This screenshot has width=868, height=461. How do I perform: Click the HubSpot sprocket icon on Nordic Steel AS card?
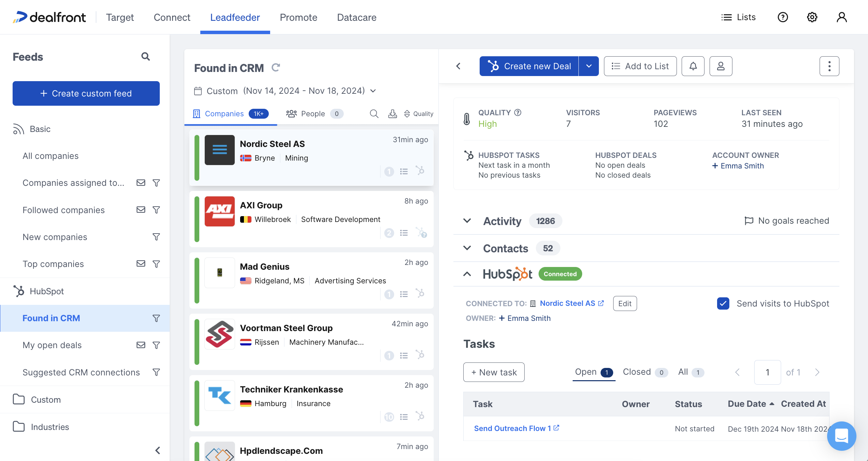click(420, 171)
